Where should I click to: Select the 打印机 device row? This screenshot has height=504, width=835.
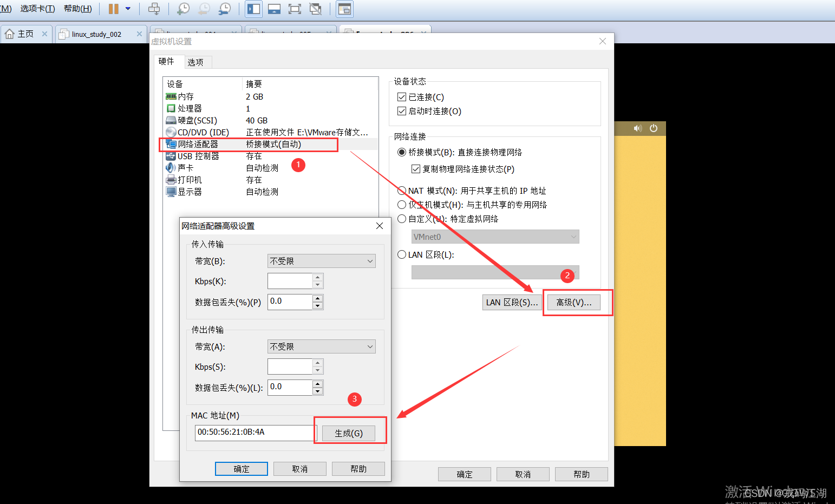[x=271, y=180]
